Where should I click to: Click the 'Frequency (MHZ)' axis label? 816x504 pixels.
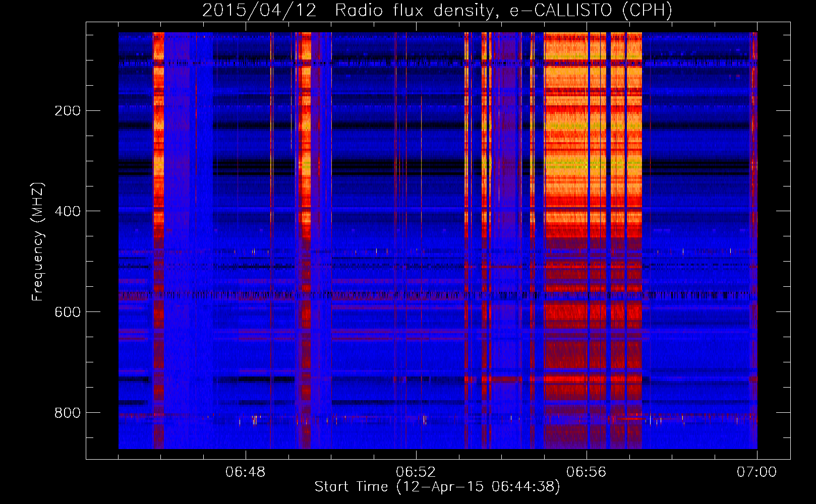coord(37,242)
